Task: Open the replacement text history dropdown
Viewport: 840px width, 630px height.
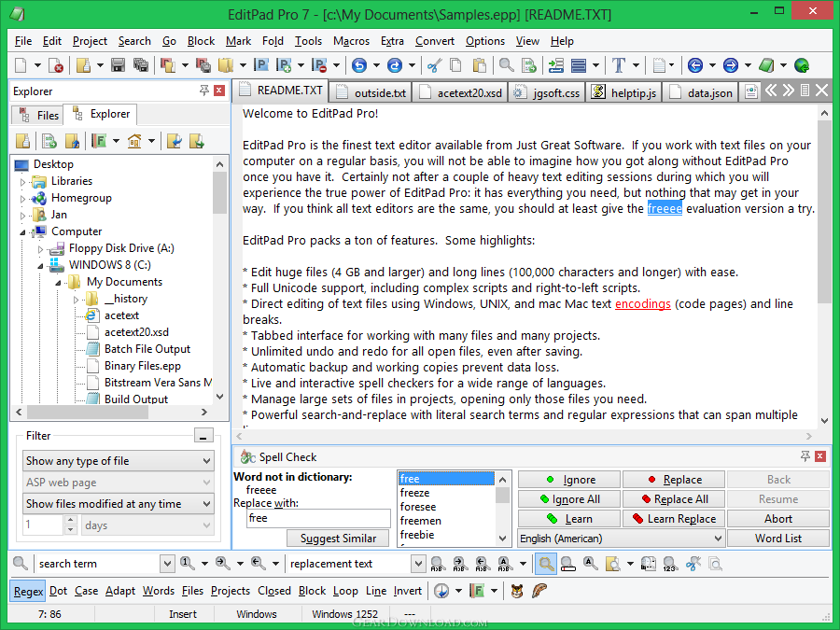Action: [x=418, y=564]
